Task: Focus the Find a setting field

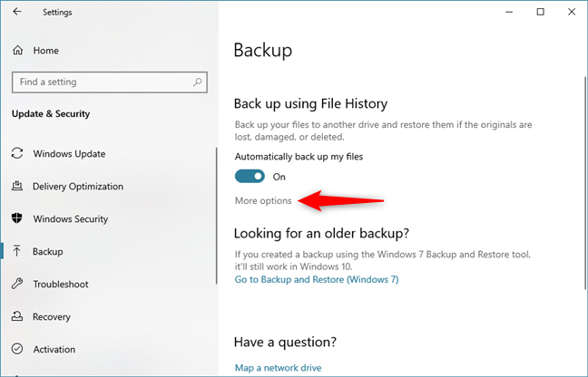Action: pyautogui.click(x=110, y=82)
